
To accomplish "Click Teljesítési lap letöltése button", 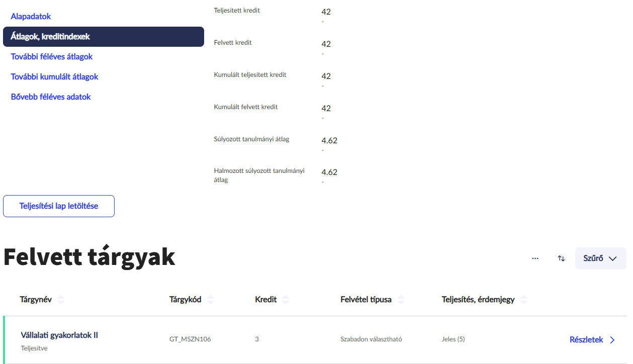I will (x=59, y=206).
